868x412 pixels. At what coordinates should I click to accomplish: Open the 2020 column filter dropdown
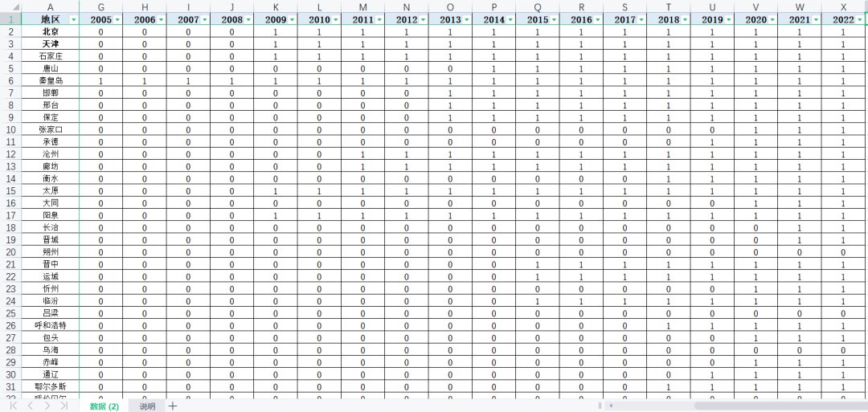(773, 20)
